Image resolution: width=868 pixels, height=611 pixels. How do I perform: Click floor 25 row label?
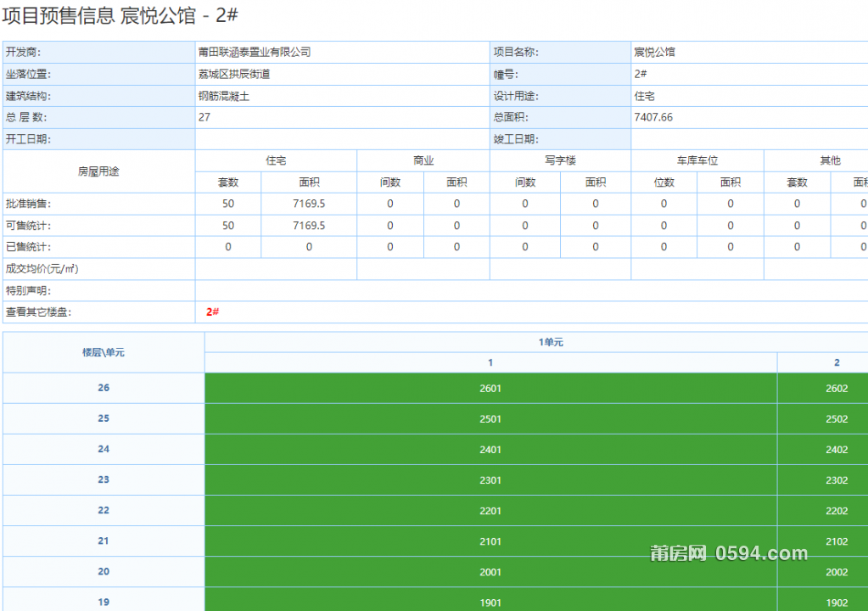coord(104,418)
